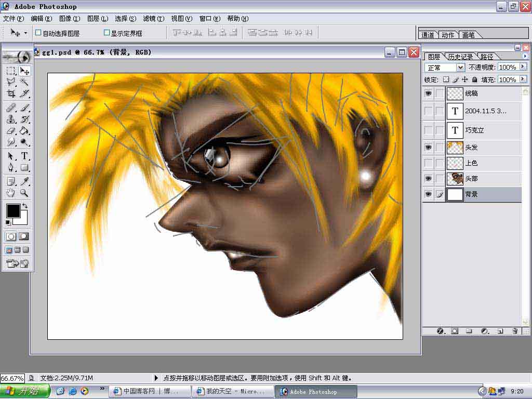532x399 pixels.
Task: Reset default colors icon
Action: coord(8,222)
